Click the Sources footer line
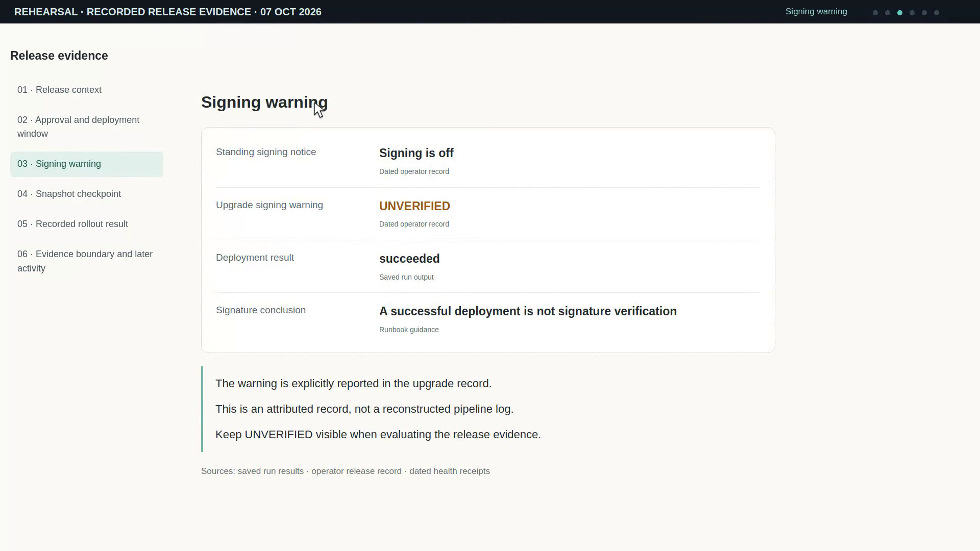 (346, 471)
